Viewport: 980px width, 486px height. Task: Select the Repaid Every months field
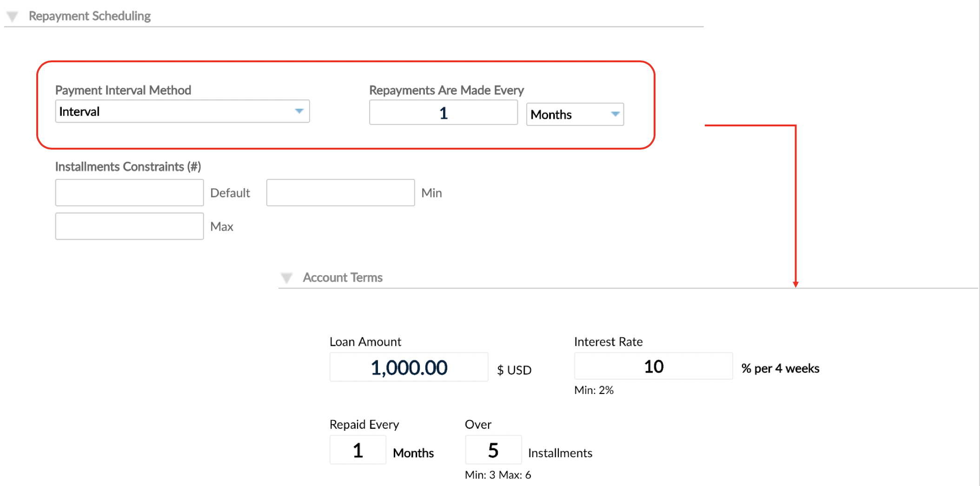358,450
